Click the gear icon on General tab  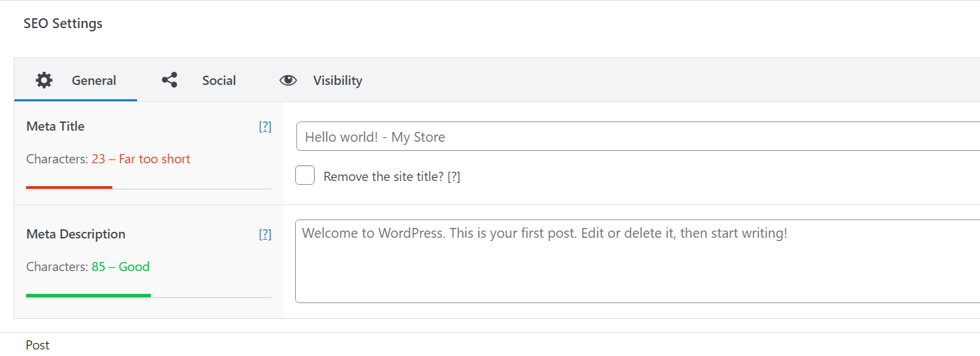[44, 80]
